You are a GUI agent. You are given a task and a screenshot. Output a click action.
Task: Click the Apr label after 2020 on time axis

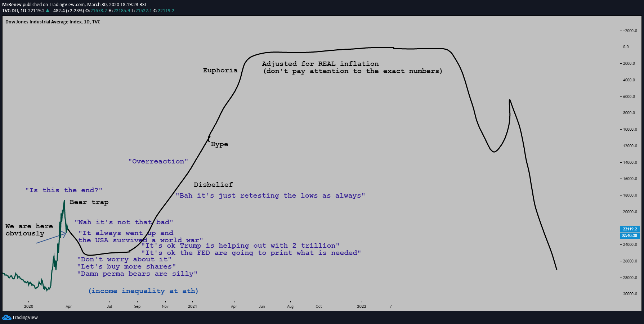click(69, 306)
